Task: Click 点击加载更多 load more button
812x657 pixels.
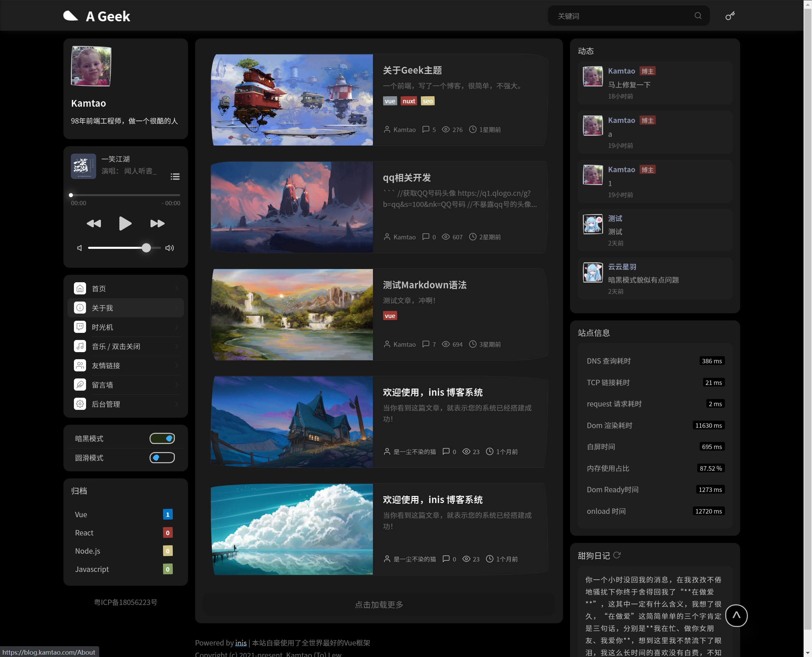Action: [x=379, y=604]
